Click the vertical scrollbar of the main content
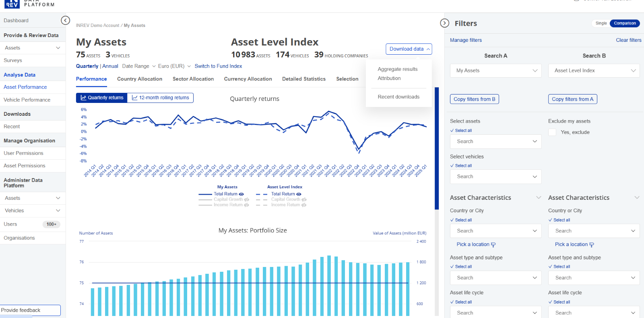Image resolution: width=644 pixels, height=318 pixels. click(x=437, y=149)
